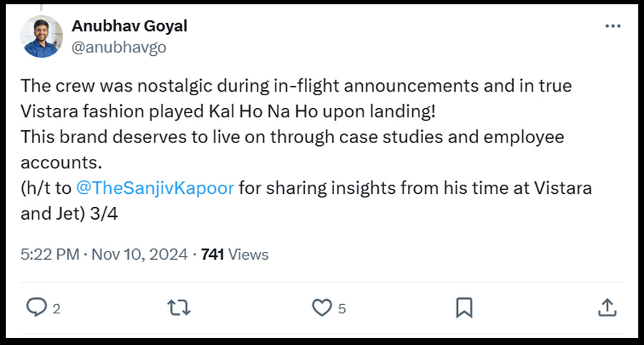Click the reply speech bubble icon
This screenshot has width=644, height=345.
[36, 307]
